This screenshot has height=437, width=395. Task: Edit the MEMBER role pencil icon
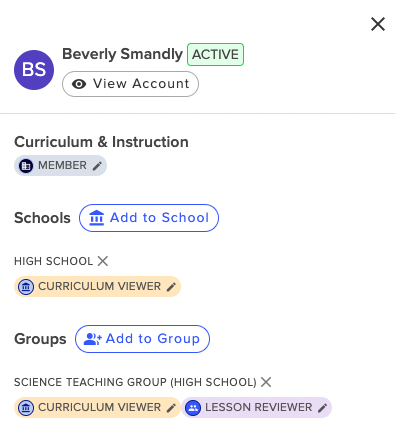pyautogui.click(x=97, y=166)
